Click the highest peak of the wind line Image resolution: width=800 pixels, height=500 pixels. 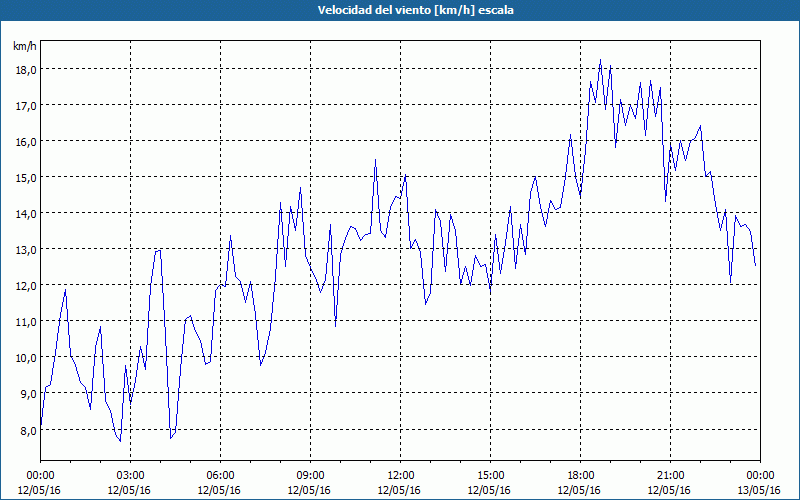tap(601, 60)
